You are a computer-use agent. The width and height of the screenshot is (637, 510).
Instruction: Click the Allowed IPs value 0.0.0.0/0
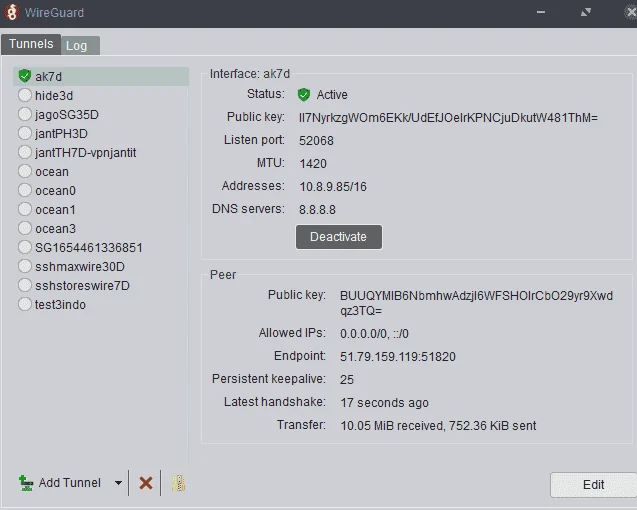pos(374,334)
